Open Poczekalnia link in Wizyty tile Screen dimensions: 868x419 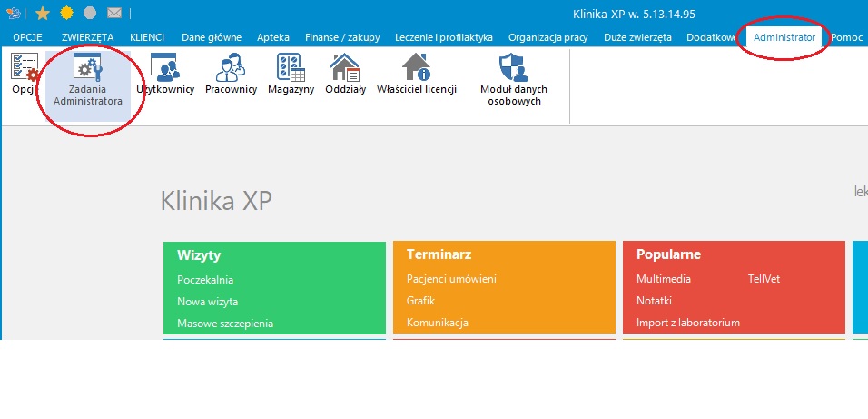(205, 280)
